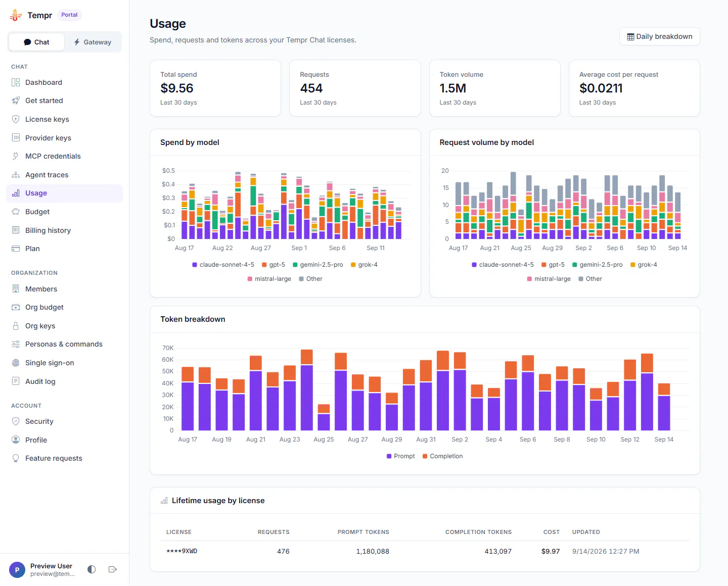Toggle grok-4 in Spend by model legend
This screenshot has width=728, height=586.
pos(364,265)
